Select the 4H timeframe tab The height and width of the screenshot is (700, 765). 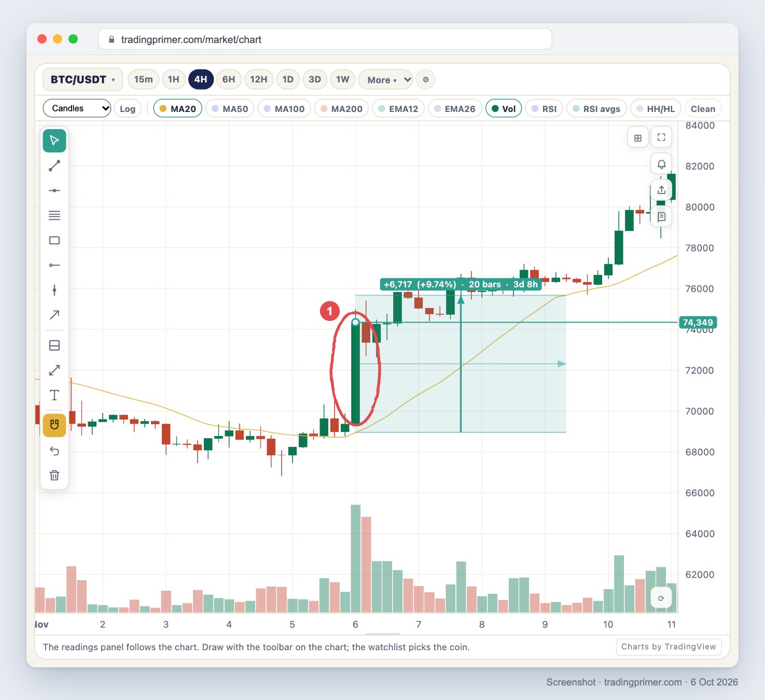point(201,79)
